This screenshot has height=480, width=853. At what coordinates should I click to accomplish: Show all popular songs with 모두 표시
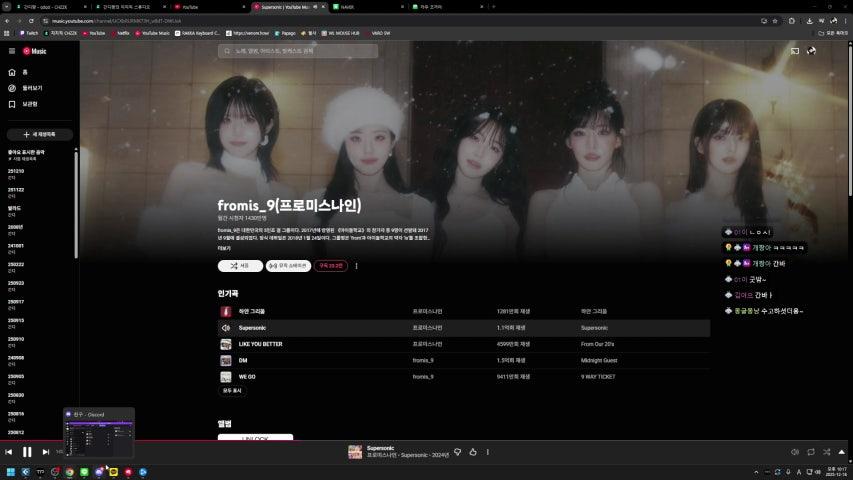coord(232,391)
